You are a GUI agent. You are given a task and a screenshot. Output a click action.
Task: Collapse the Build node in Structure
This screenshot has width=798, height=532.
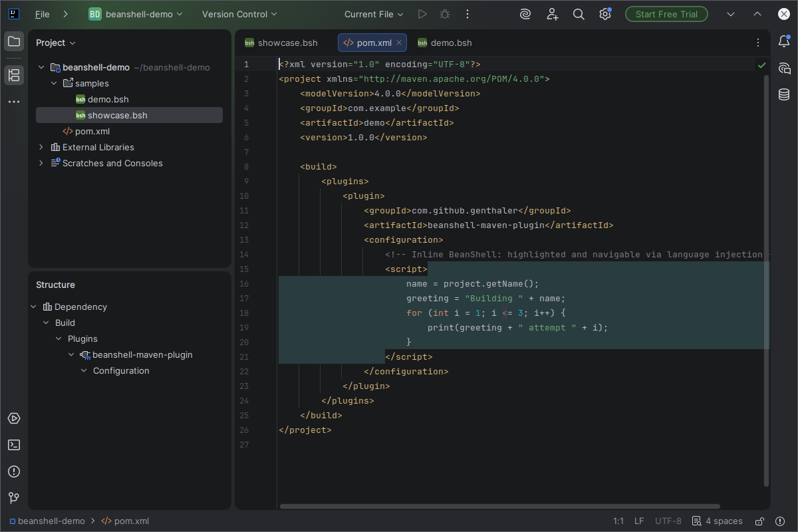[46, 323]
